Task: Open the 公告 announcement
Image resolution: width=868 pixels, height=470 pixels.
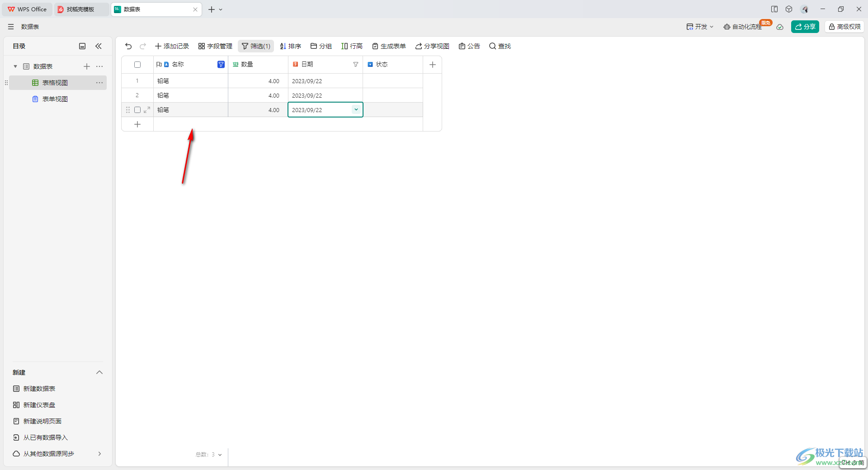Action: click(x=469, y=46)
